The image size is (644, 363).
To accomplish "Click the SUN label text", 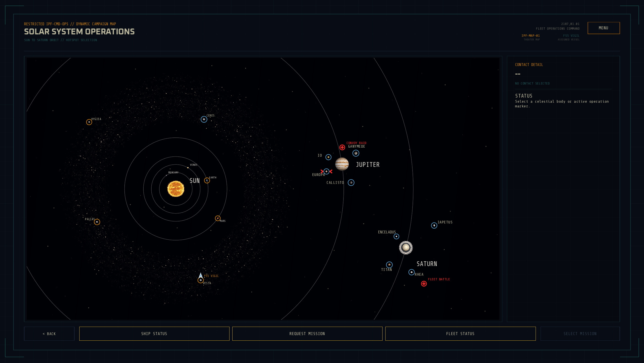I will [x=195, y=181].
